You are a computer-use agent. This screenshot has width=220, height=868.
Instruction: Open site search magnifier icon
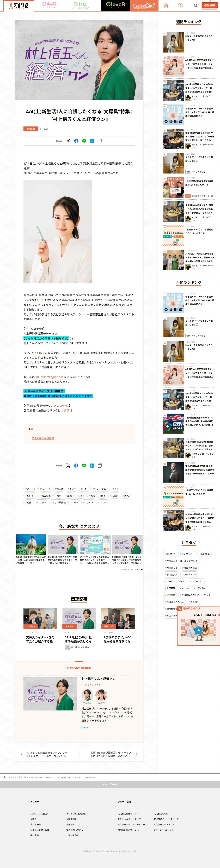tap(195, 5)
